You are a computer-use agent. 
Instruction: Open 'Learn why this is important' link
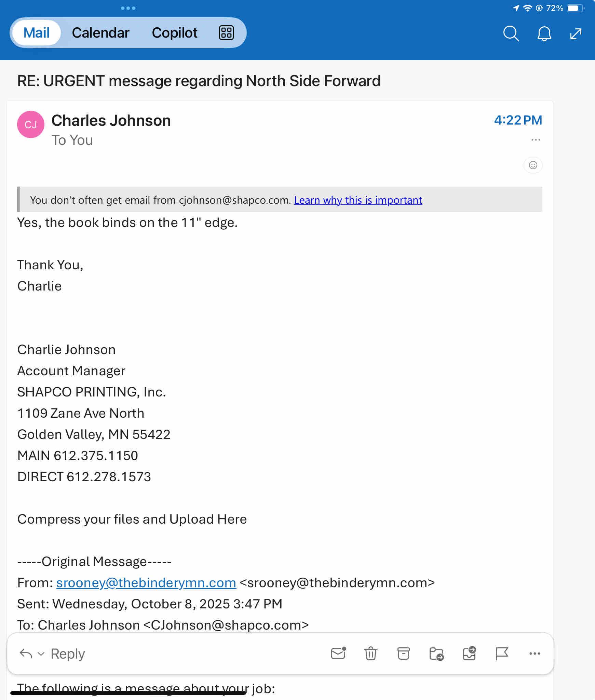click(x=358, y=200)
